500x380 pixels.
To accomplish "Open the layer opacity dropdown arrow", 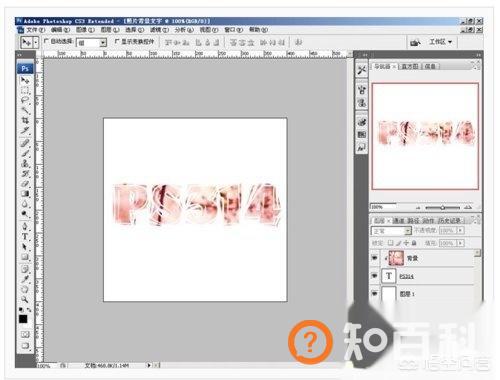I will pyautogui.click(x=461, y=230).
